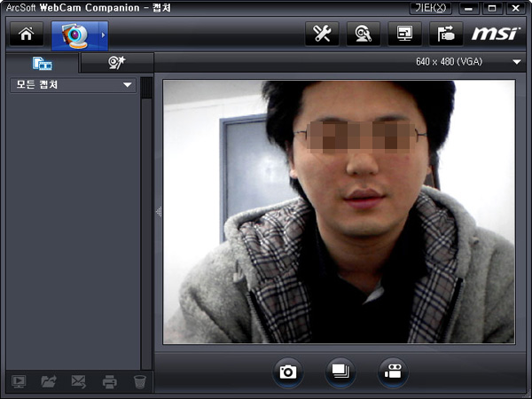Open the camera connection device icon
Screen dimensions: 532x399
(446, 34)
